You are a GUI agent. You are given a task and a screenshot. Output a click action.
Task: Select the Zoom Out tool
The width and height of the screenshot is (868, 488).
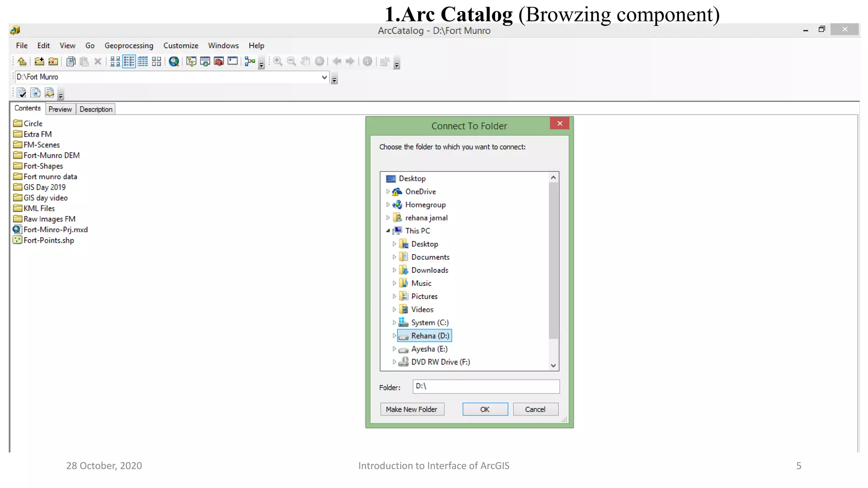(291, 61)
